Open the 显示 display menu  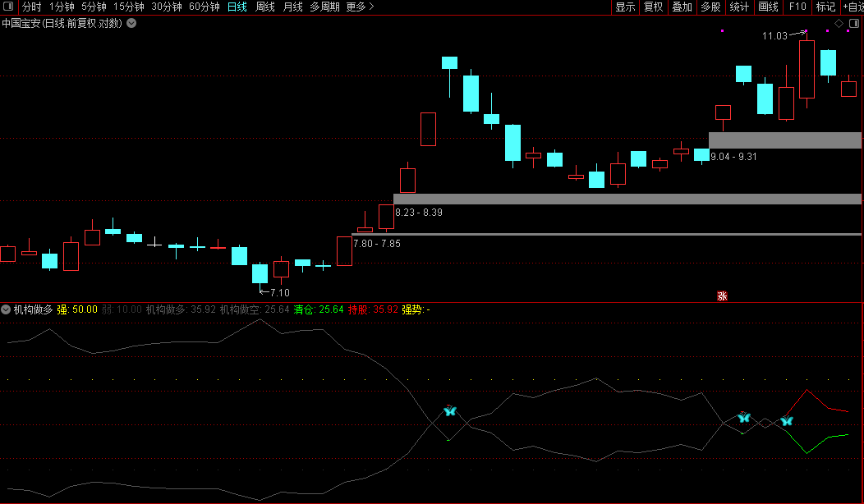(x=625, y=7)
